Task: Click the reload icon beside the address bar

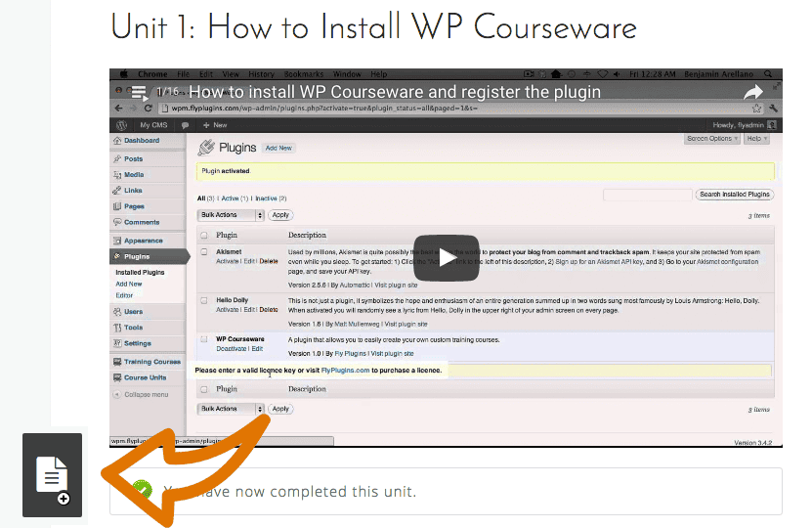Action: [149, 109]
